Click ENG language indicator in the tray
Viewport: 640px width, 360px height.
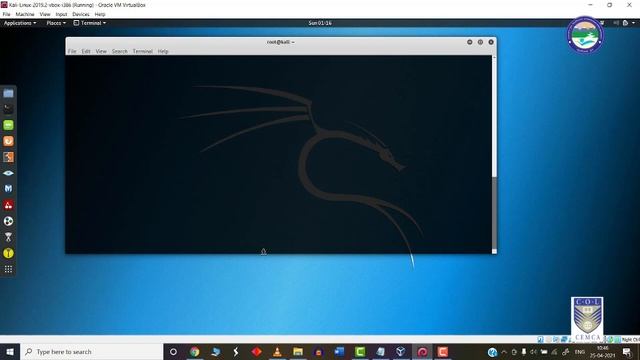580,352
